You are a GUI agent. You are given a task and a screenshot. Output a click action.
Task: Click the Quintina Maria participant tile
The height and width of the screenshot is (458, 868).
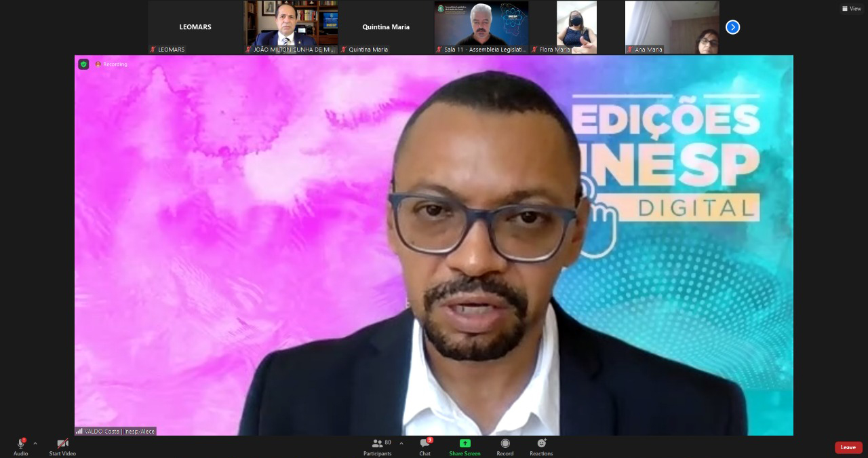pyautogui.click(x=386, y=27)
